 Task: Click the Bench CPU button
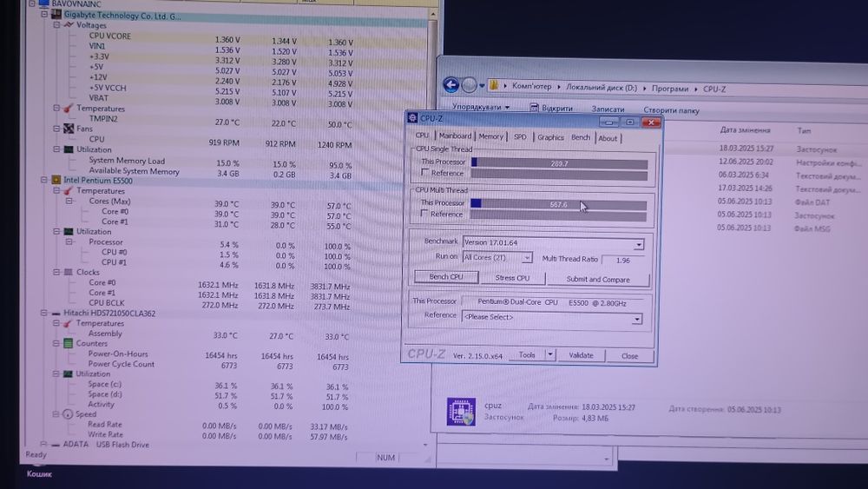446,277
